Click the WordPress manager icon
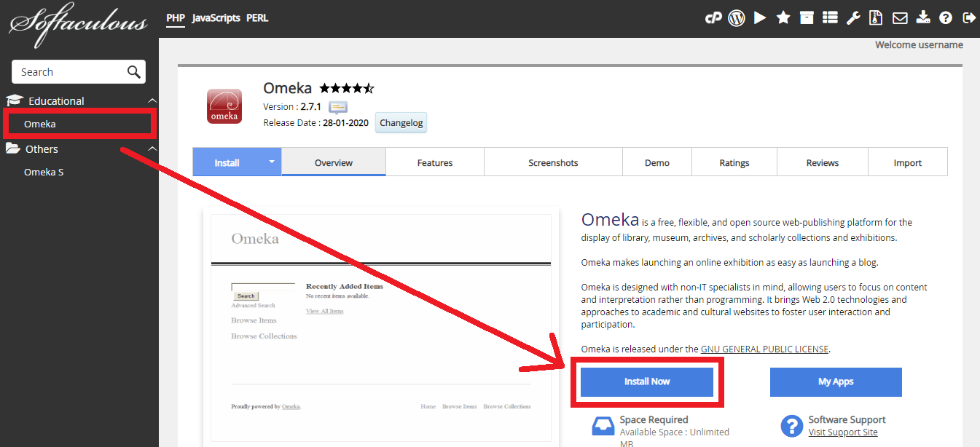This screenshot has height=447, width=980. click(x=737, y=18)
